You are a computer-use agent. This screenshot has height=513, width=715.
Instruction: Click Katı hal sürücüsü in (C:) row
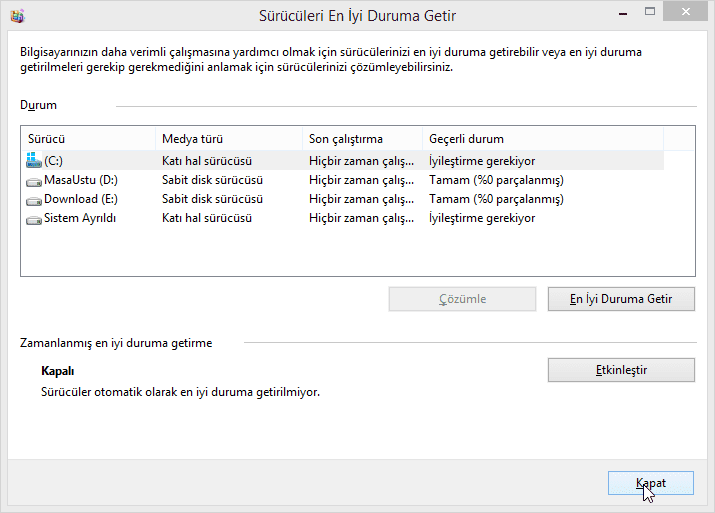pos(207,161)
